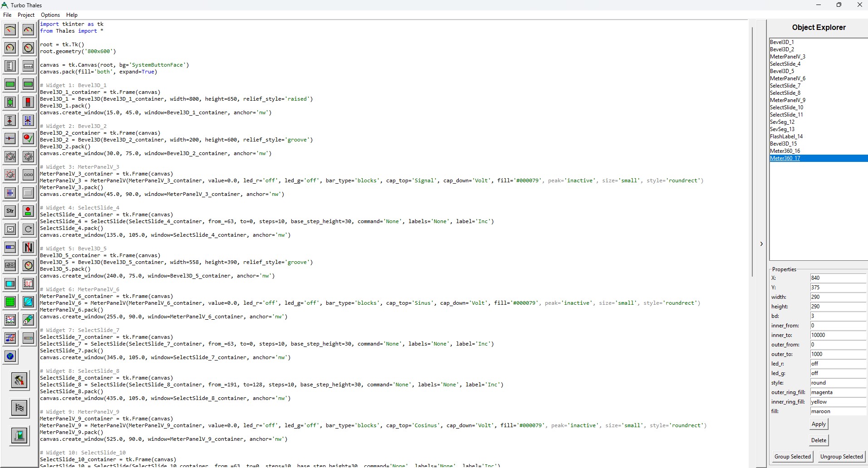Viewport: 868px width, 468px height.
Task: Select Bevel3D_1 in the Object Explorer
Action: pyautogui.click(x=782, y=42)
